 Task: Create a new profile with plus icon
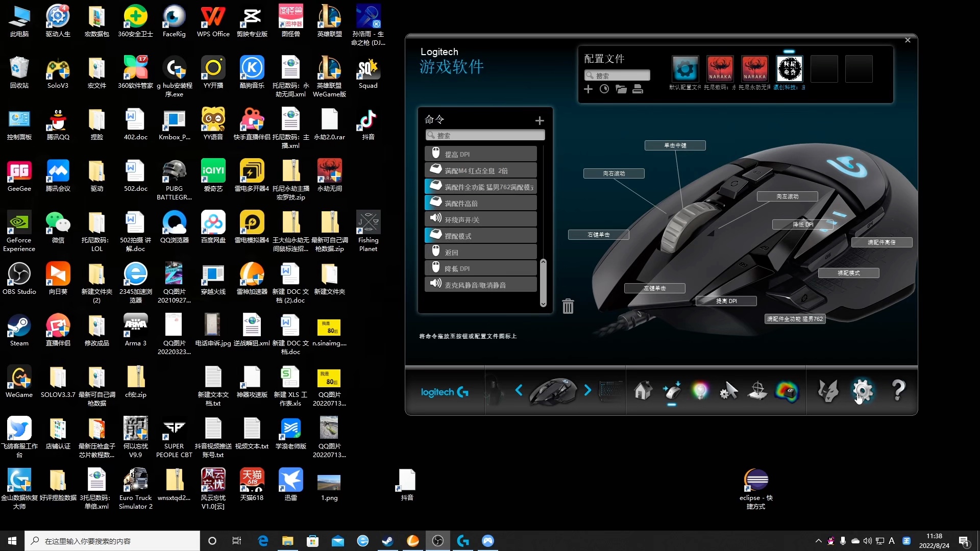pos(588,89)
